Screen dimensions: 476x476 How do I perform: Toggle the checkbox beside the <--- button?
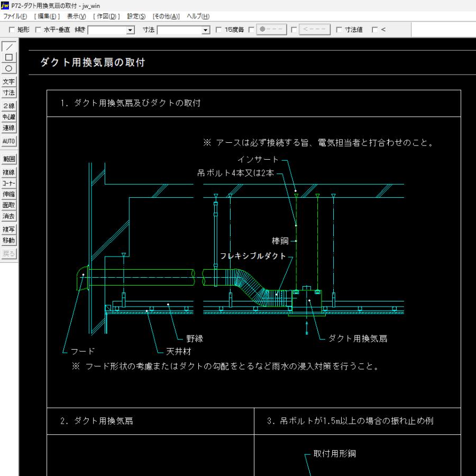click(x=294, y=30)
